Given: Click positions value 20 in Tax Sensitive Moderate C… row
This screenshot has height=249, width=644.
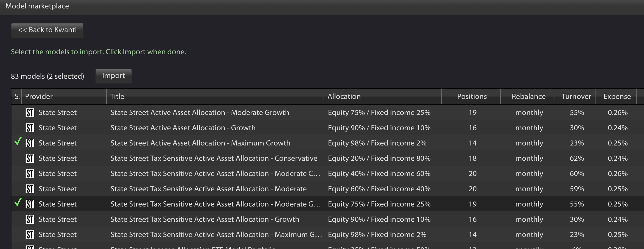Looking at the screenshot, I should (473, 174).
